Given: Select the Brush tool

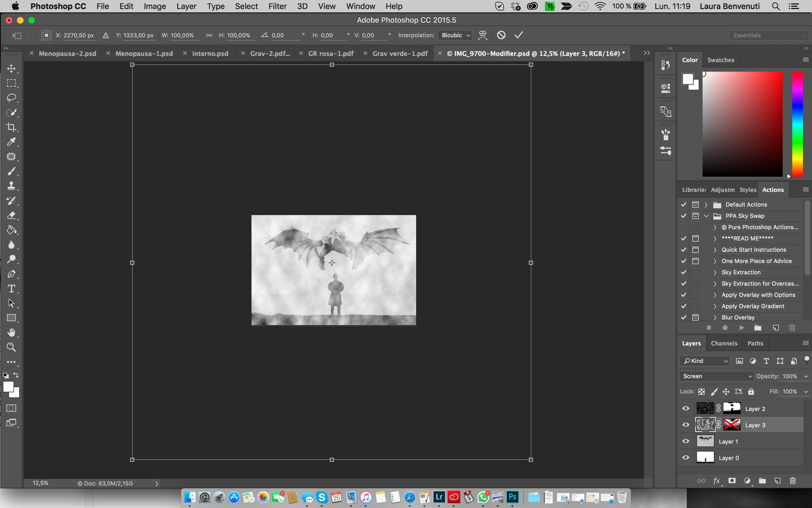Looking at the screenshot, I should coord(11,171).
